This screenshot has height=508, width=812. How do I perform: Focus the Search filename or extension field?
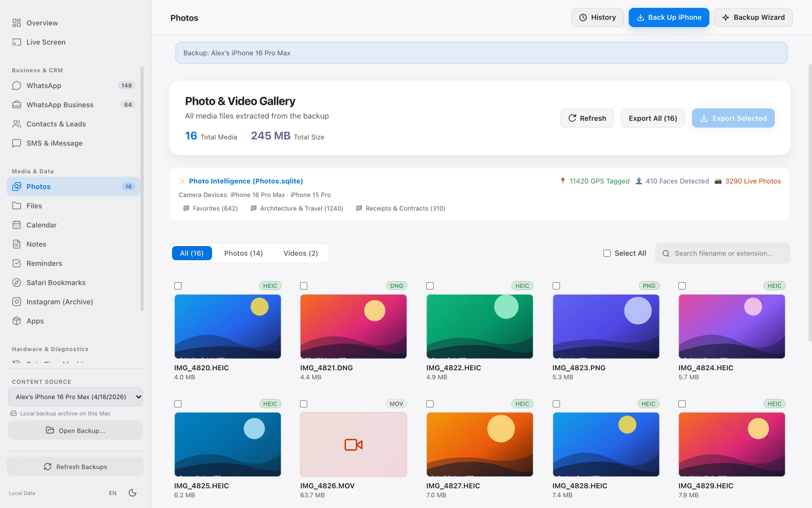point(723,253)
